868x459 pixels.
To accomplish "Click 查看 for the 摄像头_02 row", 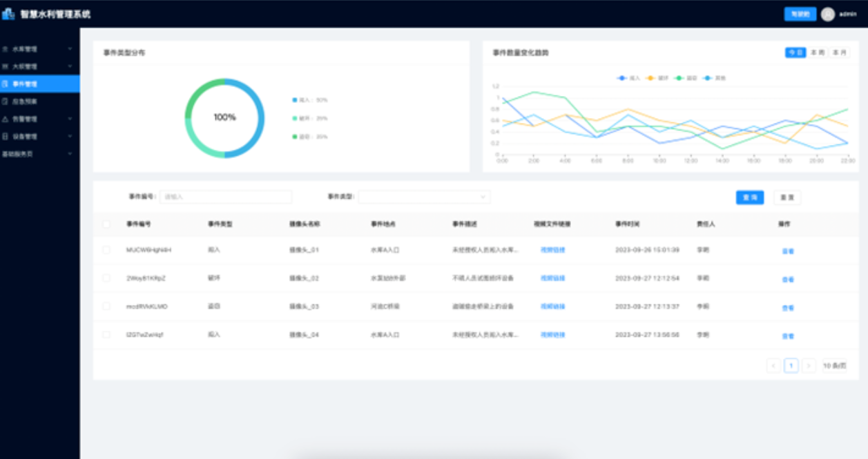I will (788, 280).
